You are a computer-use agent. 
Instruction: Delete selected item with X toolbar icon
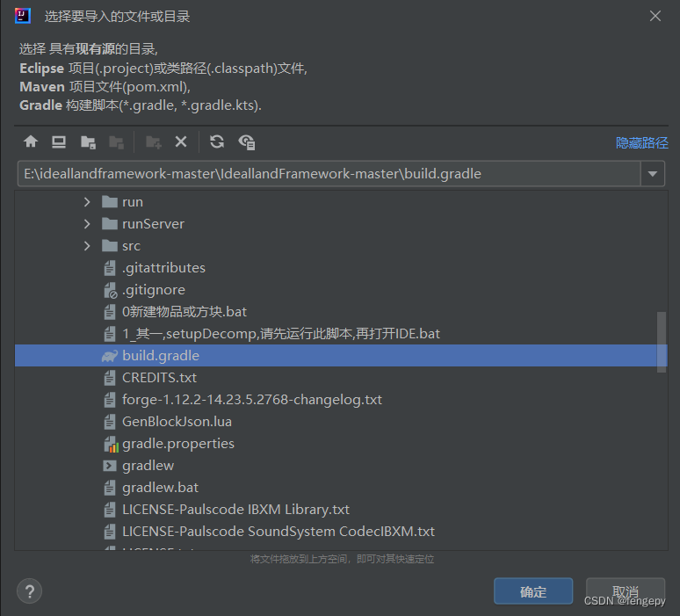(181, 141)
